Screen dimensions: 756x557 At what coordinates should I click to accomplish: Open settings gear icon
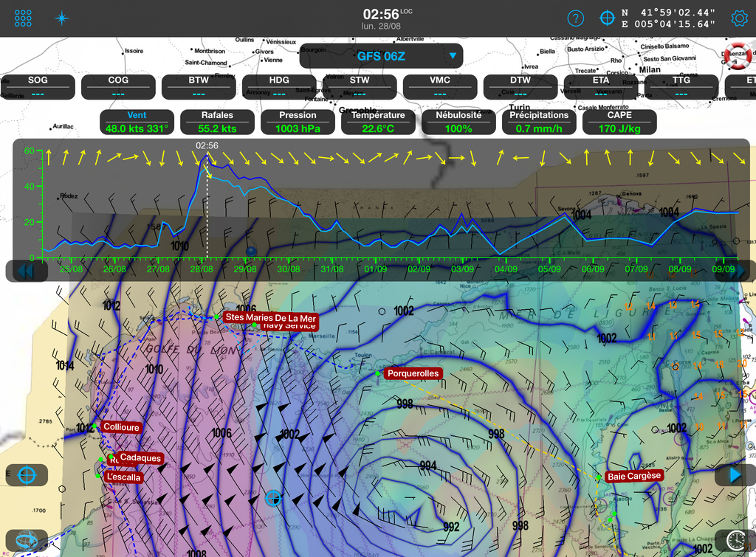[x=740, y=18]
